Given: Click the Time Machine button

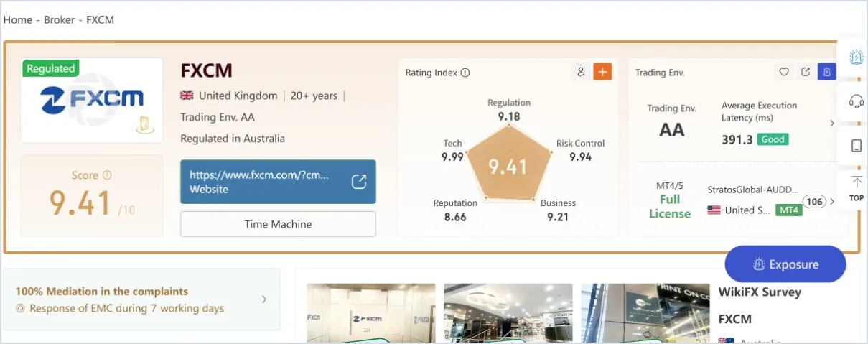Looking at the screenshot, I should click(278, 224).
